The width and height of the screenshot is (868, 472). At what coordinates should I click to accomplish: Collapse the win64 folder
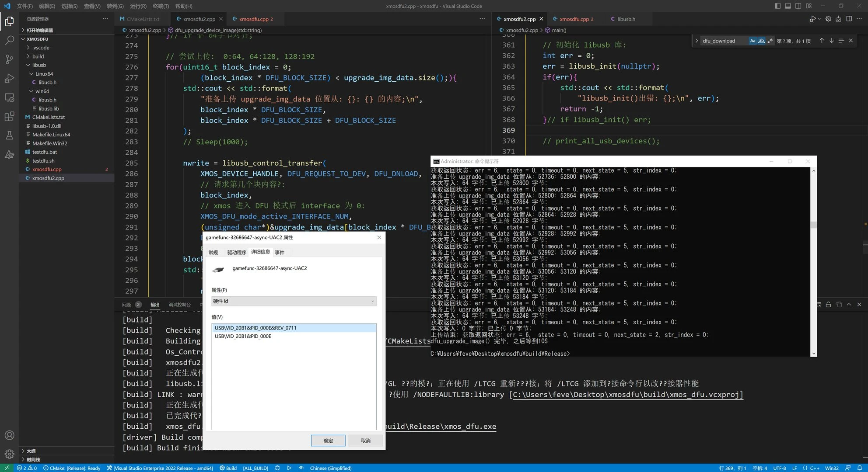42,91
